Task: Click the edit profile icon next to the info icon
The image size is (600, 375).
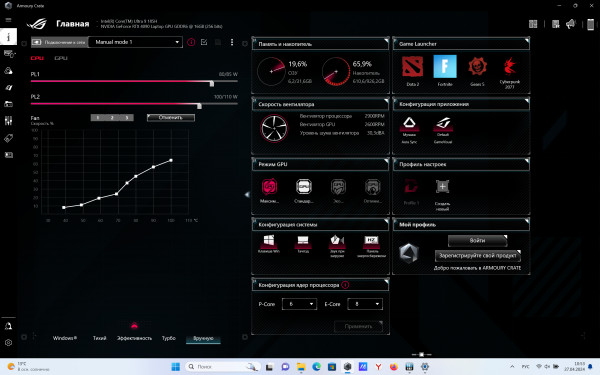Action: [204, 42]
